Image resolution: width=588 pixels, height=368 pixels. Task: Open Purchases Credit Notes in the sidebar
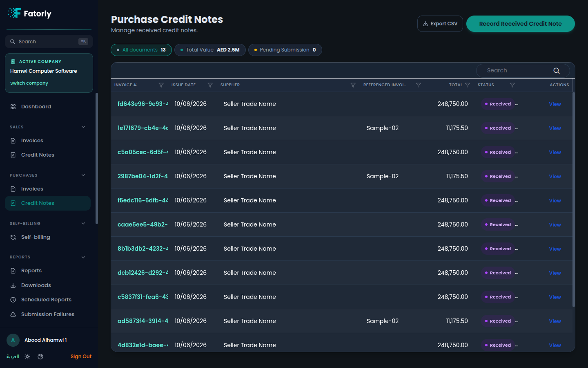(x=48, y=203)
